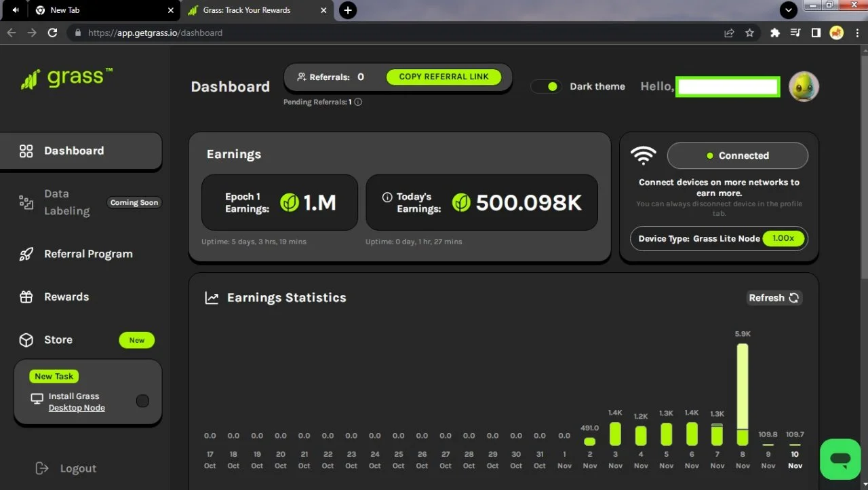The image size is (868, 490).
Task: Select the 3 Nov earnings bar
Action: pos(615,434)
